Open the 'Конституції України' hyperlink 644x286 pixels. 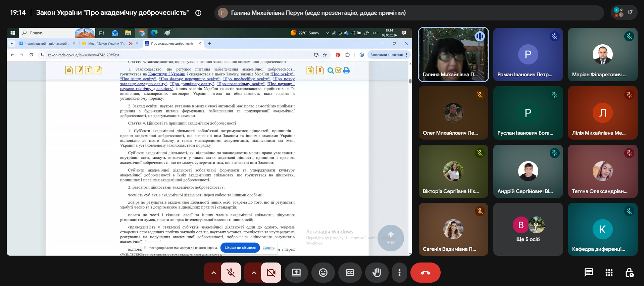tap(167, 74)
